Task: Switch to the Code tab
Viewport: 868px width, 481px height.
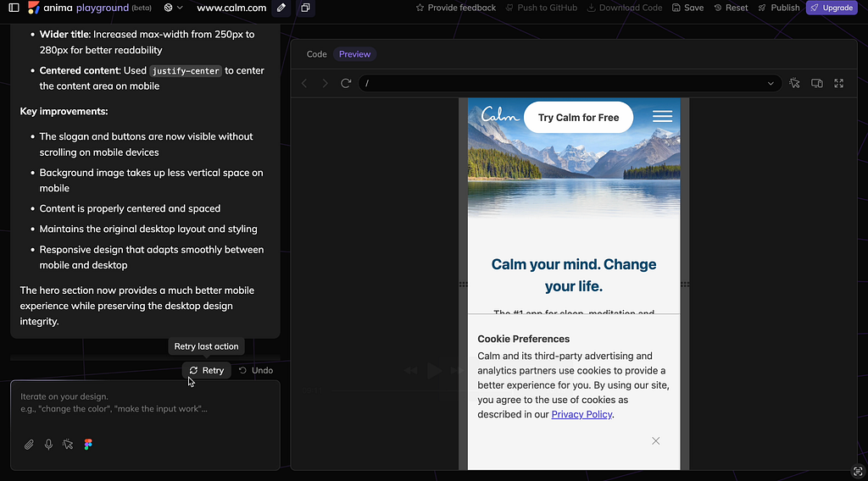Action: coord(317,54)
